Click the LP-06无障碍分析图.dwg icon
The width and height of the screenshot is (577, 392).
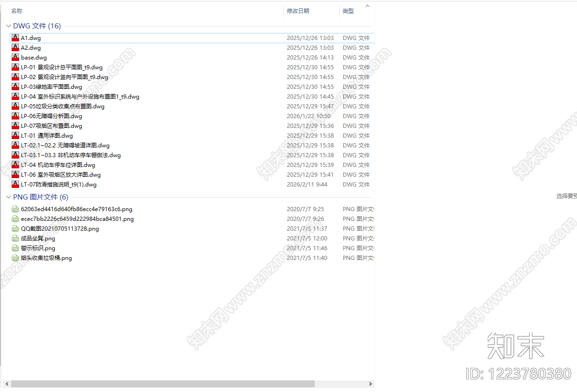15,116
